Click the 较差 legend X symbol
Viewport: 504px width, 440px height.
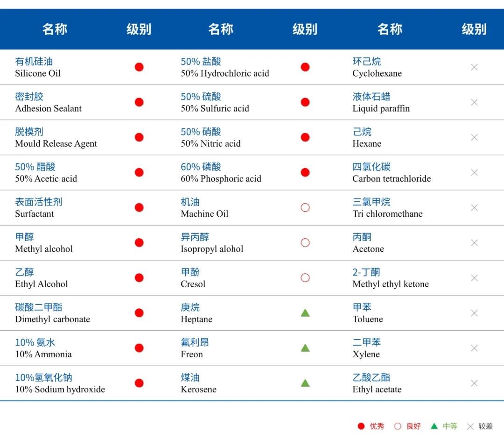[x=470, y=426]
